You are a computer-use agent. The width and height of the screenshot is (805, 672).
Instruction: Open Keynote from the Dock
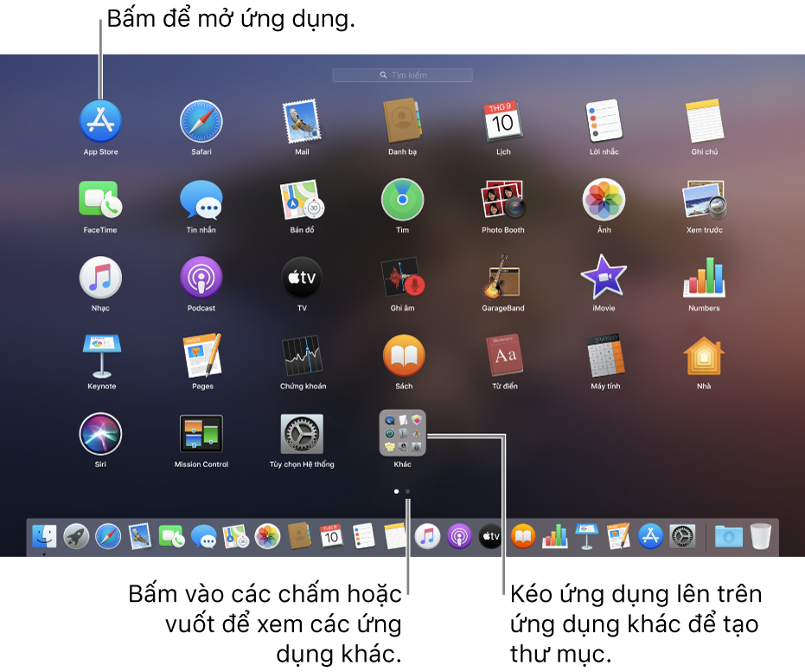(586, 536)
